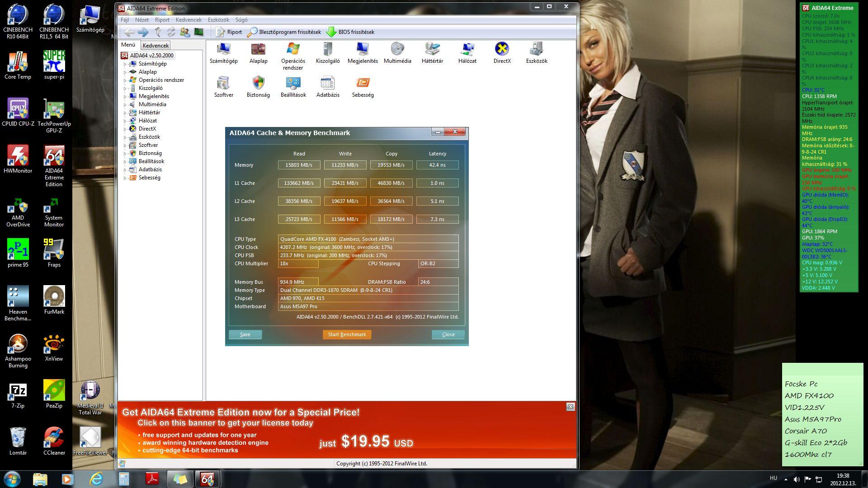Open BIOS frissítések updates

(350, 32)
